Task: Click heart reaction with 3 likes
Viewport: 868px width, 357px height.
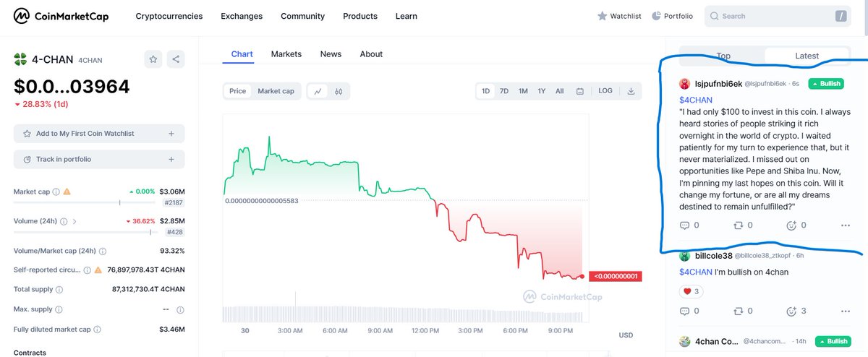Action: point(690,291)
